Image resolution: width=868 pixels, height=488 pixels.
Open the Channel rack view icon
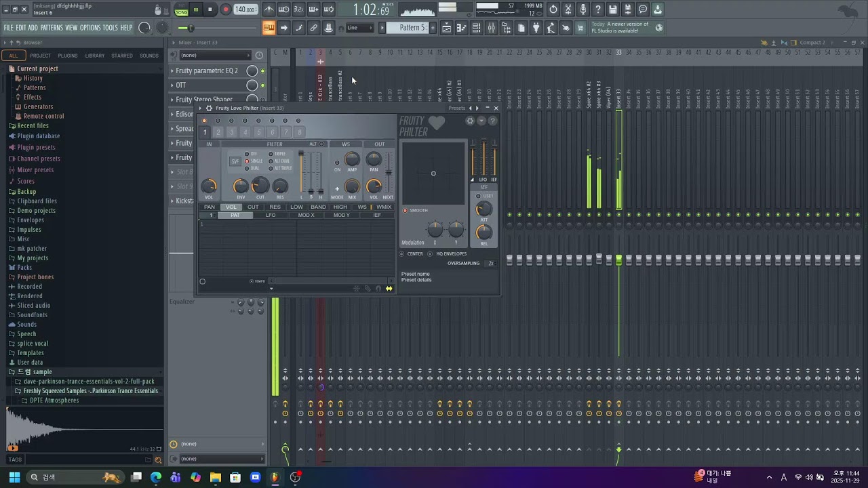coord(477,28)
